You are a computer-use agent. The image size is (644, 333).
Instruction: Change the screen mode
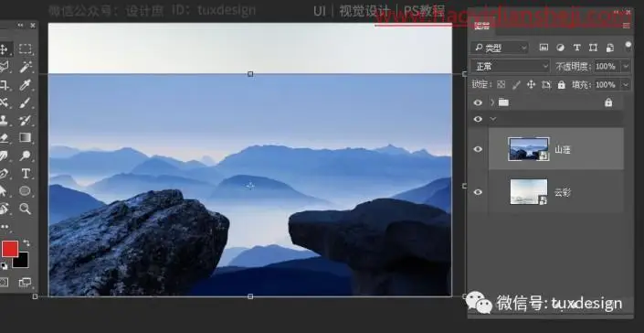[25, 282]
